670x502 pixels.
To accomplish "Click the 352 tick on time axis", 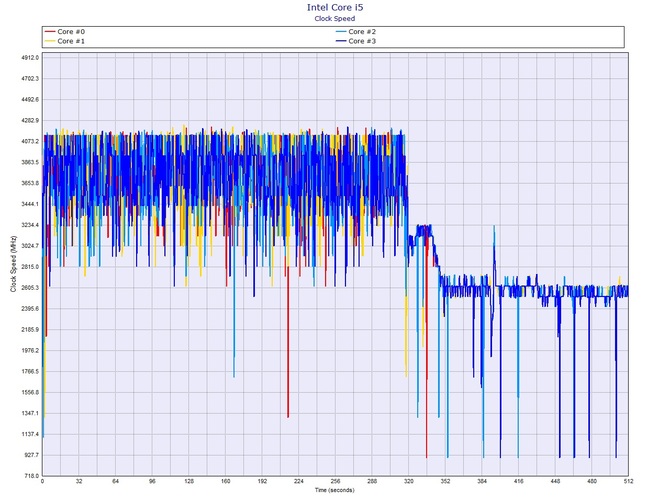I will click(x=445, y=481).
